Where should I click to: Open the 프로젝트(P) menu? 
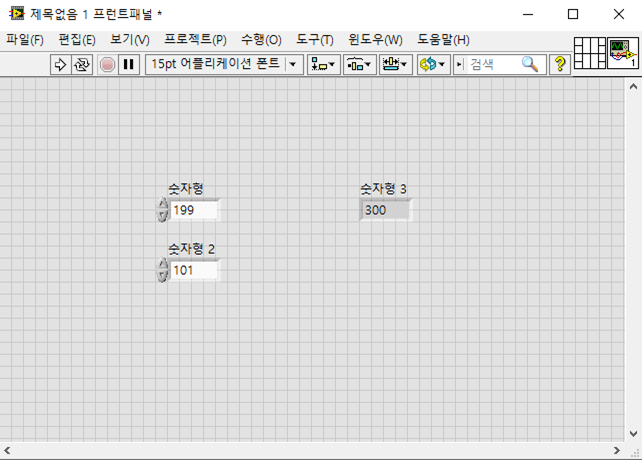(195, 40)
